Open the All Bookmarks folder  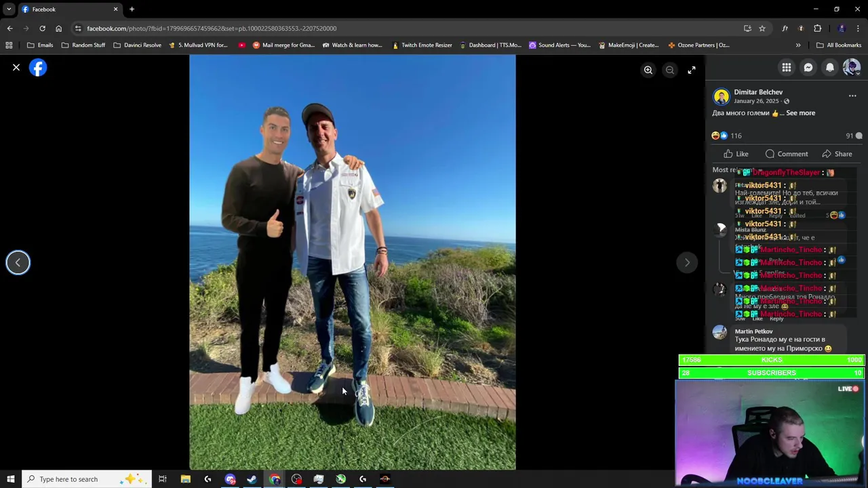(839, 45)
